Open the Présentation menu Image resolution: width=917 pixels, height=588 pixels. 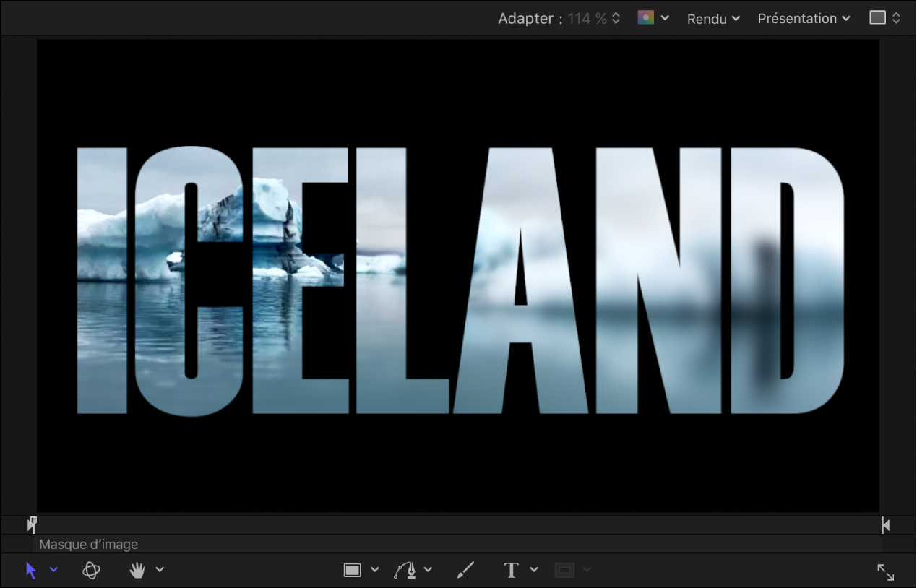(804, 19)
